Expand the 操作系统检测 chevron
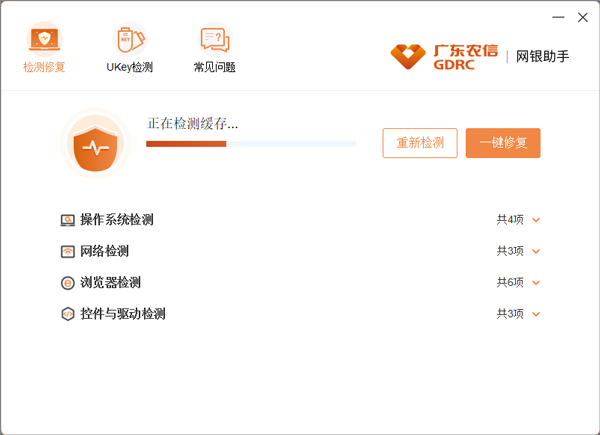The height and width of the screenshot is (435, 600). 536,220
